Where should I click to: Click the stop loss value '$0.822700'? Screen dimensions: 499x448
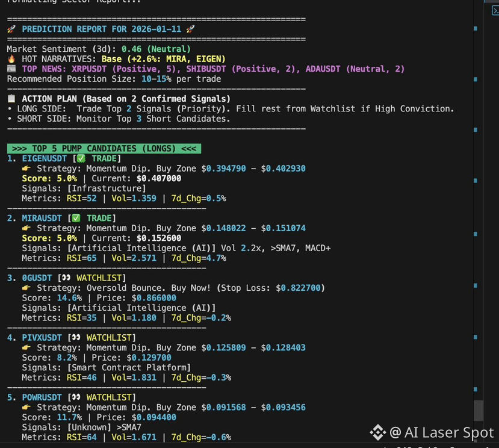click(x=298, y=288)
